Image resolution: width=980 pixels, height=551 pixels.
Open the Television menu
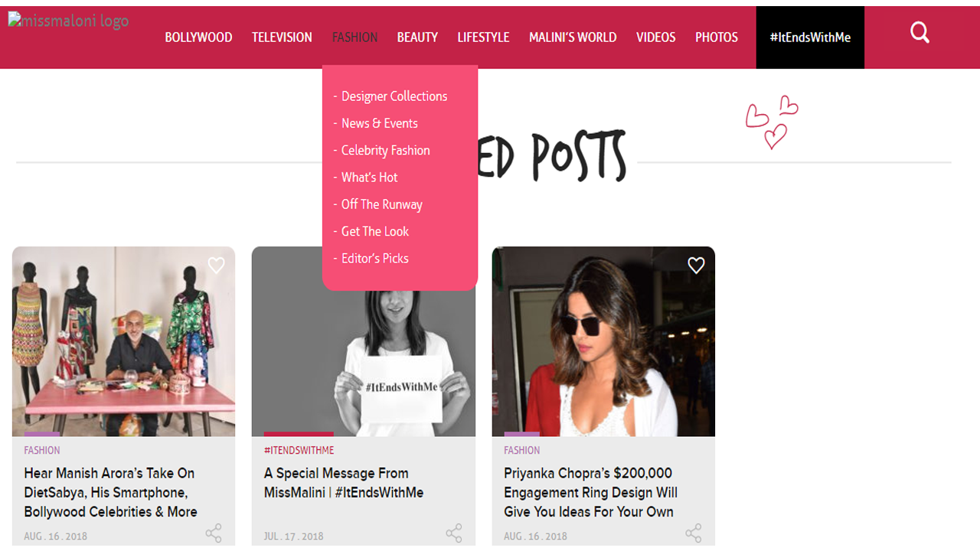coord(282,37)
